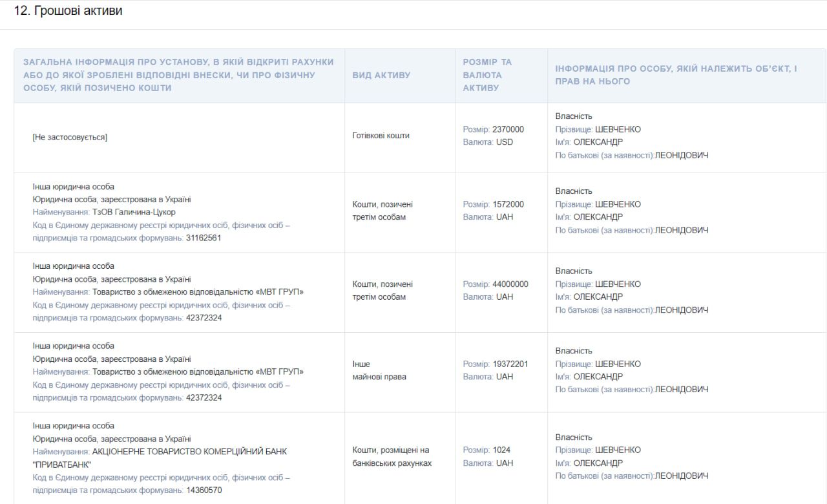The width and height of the screenshot is (827, 504).
Task: Click the "Розмір та валюта активу" column header
Action: click(487, 75)
